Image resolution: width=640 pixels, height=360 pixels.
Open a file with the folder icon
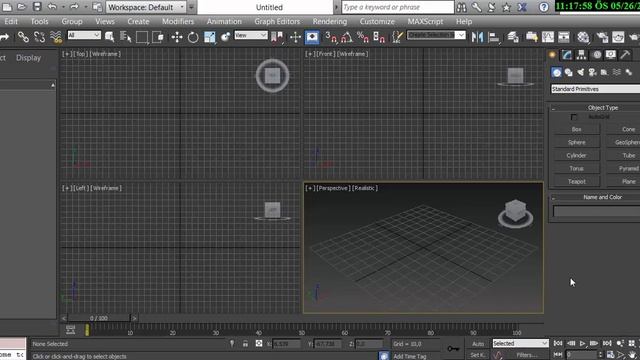coord(22,7)
